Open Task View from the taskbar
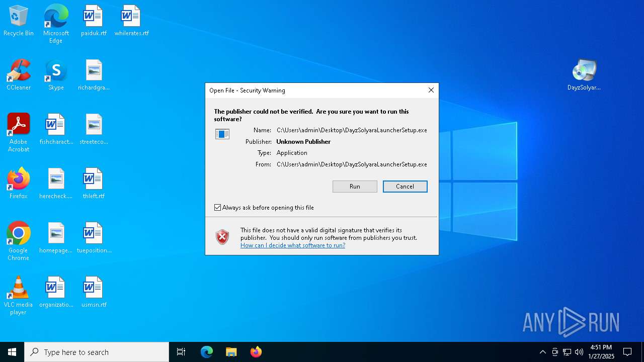The height and width of the screenshot is (362, 644). pyautogui.click(x=181, y=352)
